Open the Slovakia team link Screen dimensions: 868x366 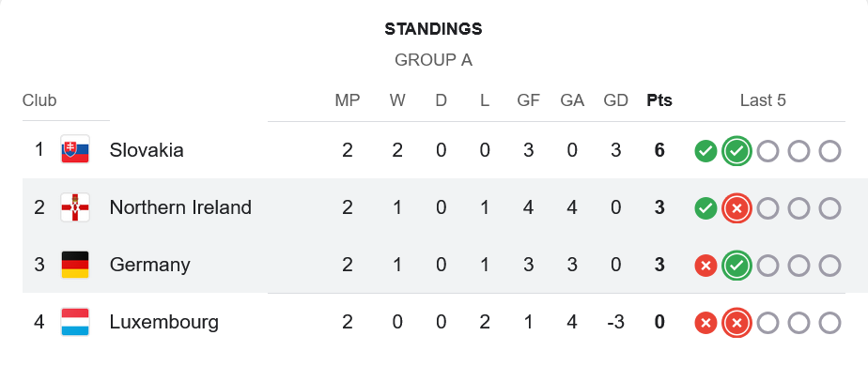coord(147,150)
